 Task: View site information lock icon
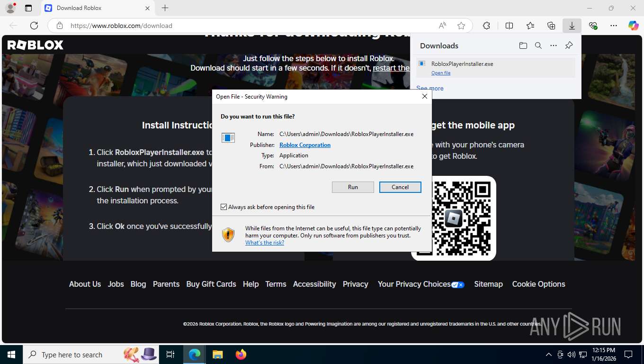tap(59, 26)
